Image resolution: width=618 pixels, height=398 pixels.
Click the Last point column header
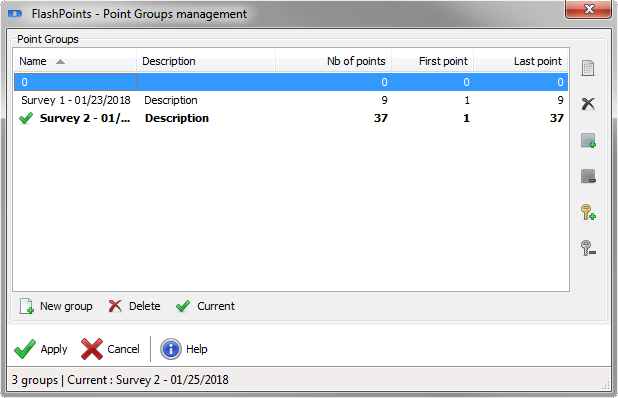pos(521,61)
